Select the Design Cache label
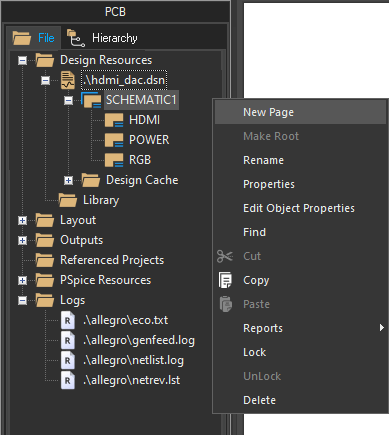This screenshot has width=389, height=435. point(142,180)
